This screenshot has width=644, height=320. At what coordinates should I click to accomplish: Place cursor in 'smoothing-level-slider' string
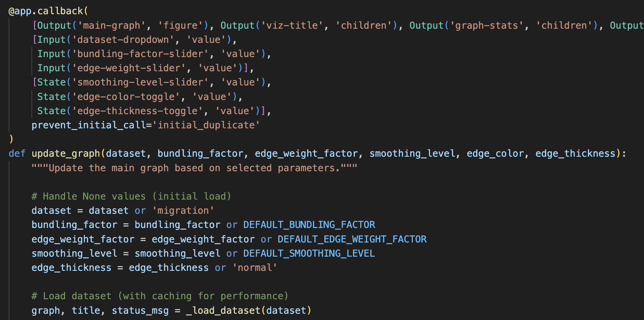(140, 82)
